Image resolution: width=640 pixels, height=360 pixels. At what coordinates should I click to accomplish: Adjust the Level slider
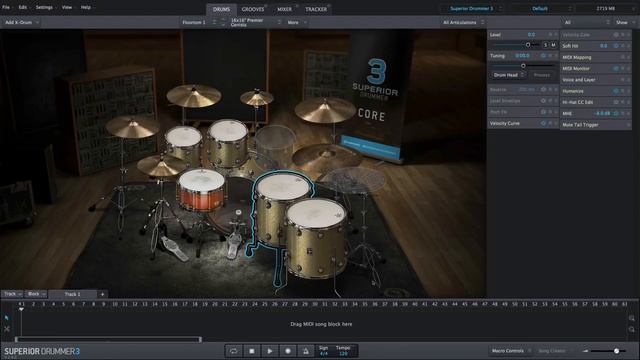click(x=528, y=45)
